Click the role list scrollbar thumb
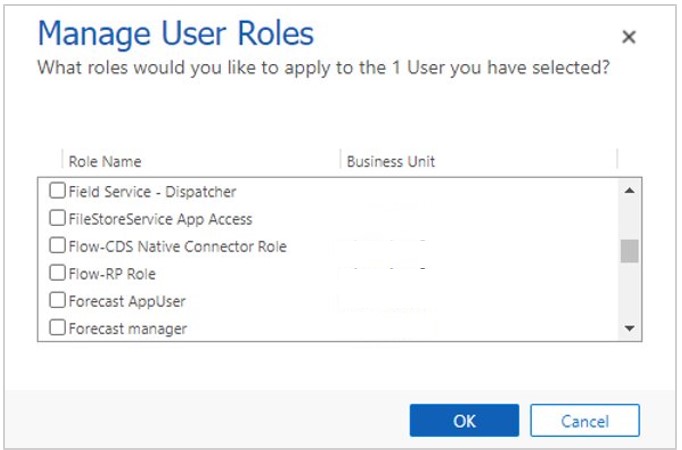 [629, 250]
